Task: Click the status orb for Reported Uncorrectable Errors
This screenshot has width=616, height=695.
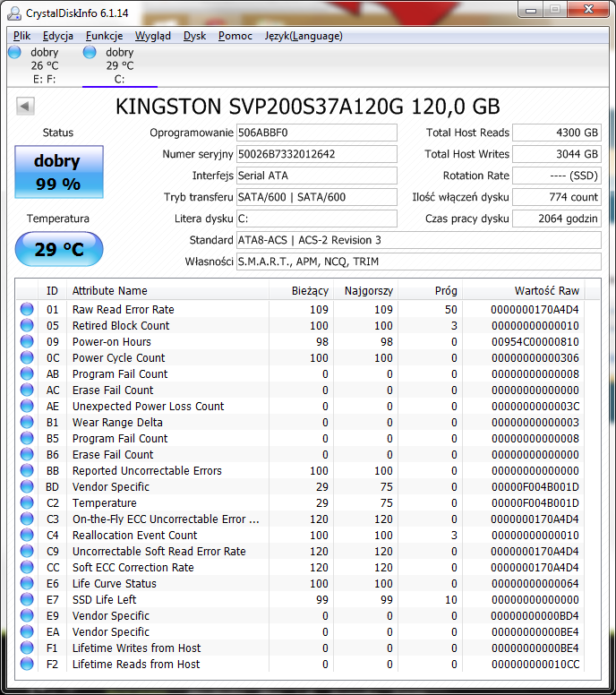Action: [x=27, y=470]
